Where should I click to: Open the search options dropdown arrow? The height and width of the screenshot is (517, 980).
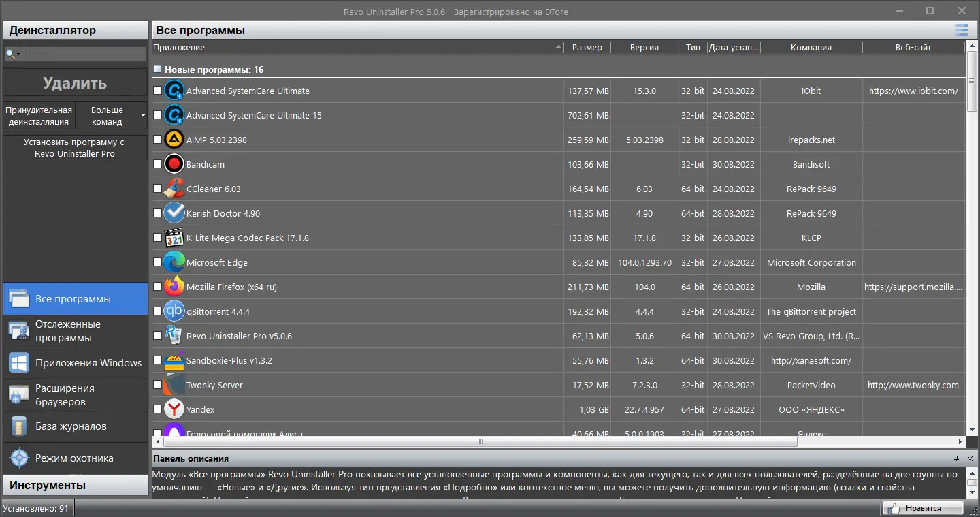coord(18,54)
